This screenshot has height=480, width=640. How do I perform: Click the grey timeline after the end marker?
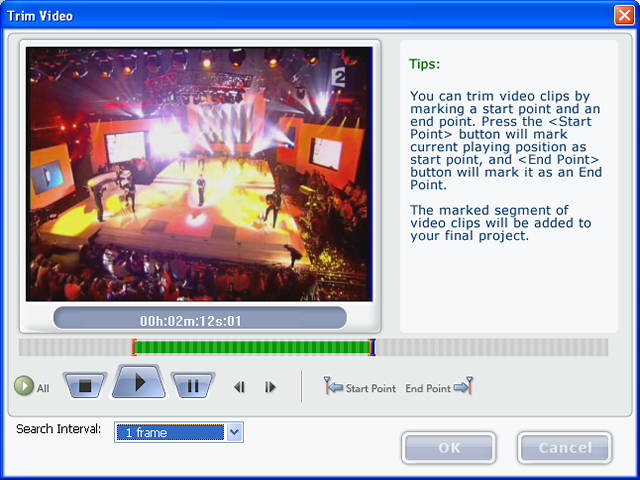490,347
